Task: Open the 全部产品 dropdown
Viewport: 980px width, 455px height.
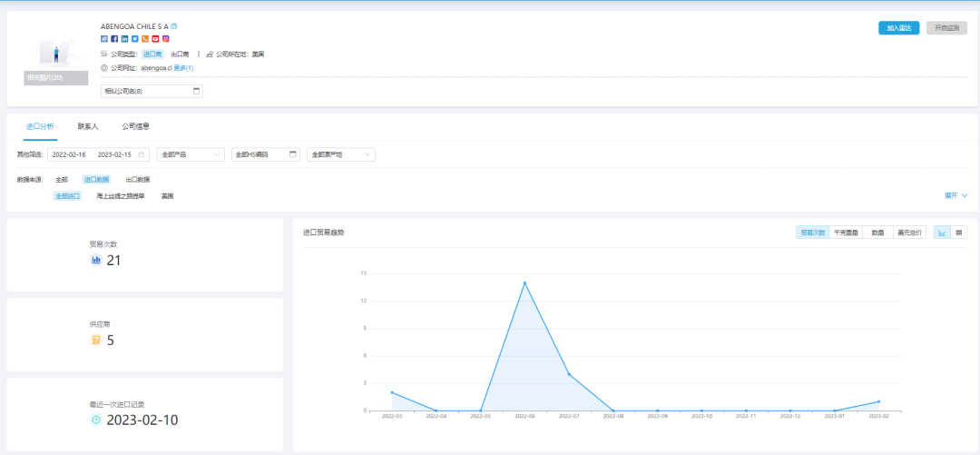Action: (x=191, y=154)
